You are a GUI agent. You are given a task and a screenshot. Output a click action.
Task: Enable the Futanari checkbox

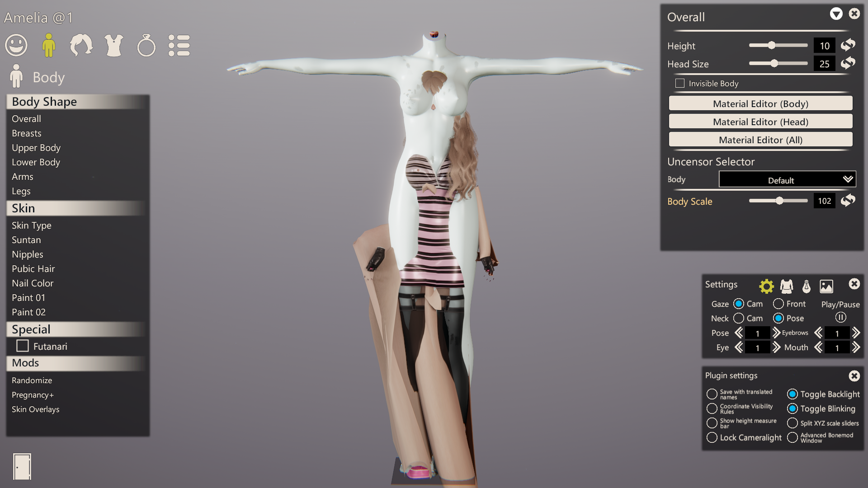(x=23, y=346)
